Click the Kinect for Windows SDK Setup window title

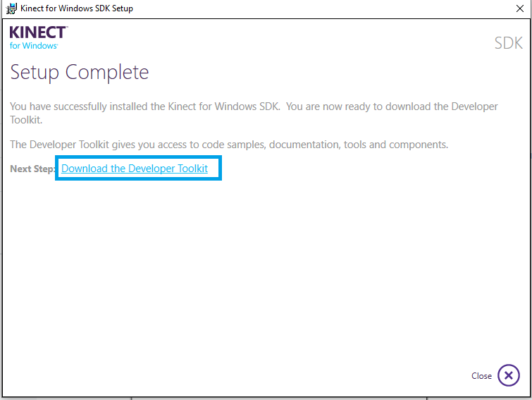tap(77, 8)
